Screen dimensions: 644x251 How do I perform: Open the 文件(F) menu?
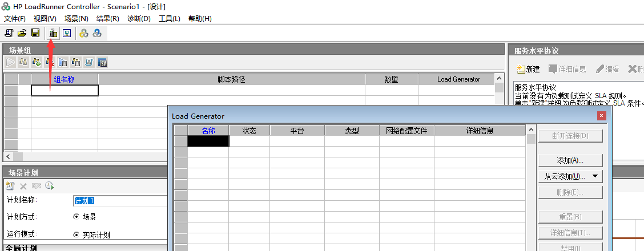pos(15,18)
